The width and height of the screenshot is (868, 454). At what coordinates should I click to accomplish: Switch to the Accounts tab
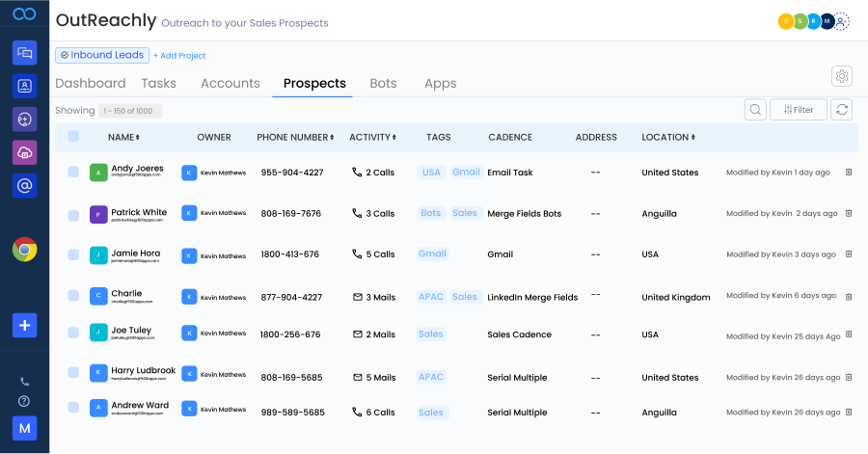[x=230, y=84]
